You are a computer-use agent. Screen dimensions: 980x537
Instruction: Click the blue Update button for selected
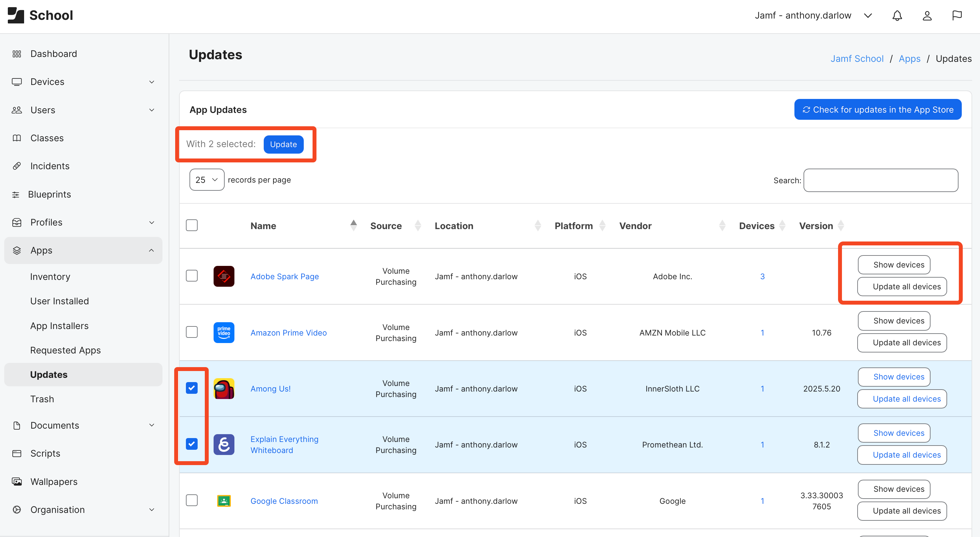(284, 144)
